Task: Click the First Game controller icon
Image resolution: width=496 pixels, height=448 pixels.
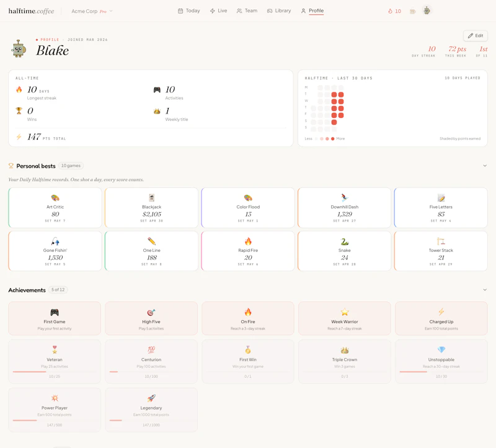Action: [x=55, y=313]
